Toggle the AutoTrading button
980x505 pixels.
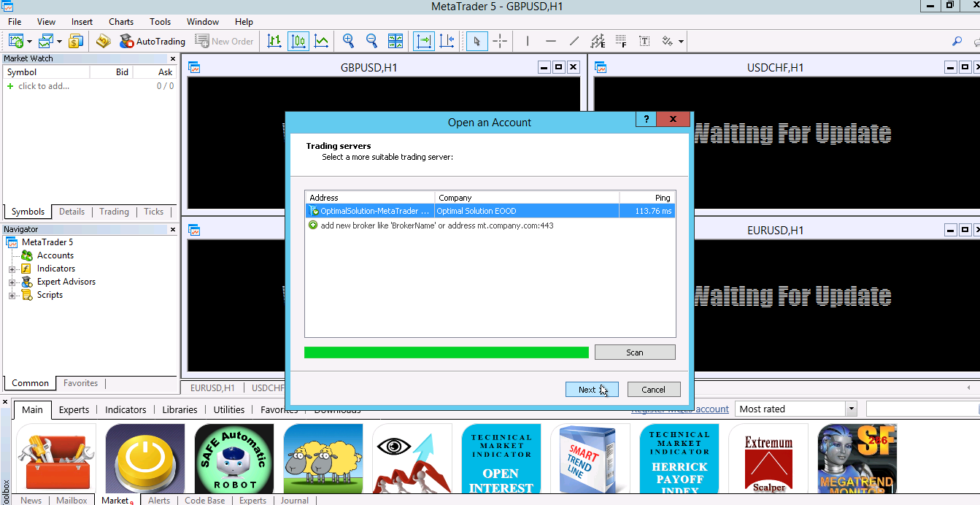click(153, 42)
